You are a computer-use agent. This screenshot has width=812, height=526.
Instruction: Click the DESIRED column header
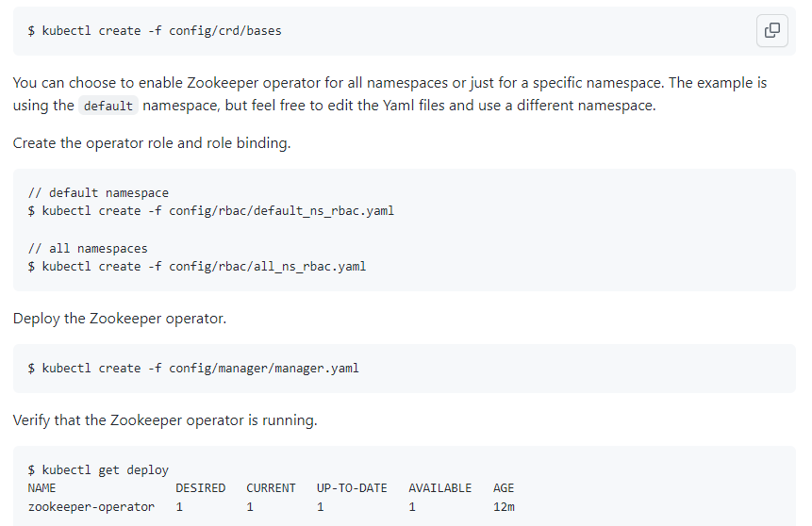point(200,487)
